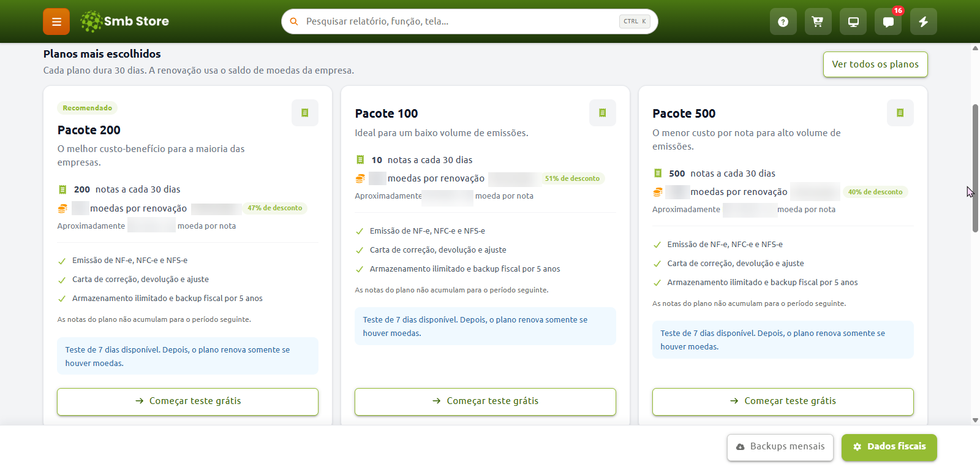Screen dimensions: 980x469
Task: Click "10 notas a cada 30 dias"
Action: pos(422,160)
